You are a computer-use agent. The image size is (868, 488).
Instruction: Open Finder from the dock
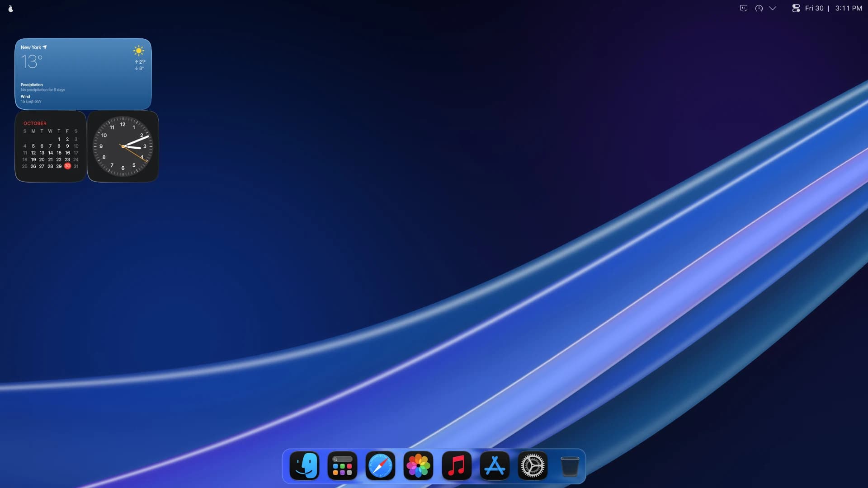pos(304,466)
